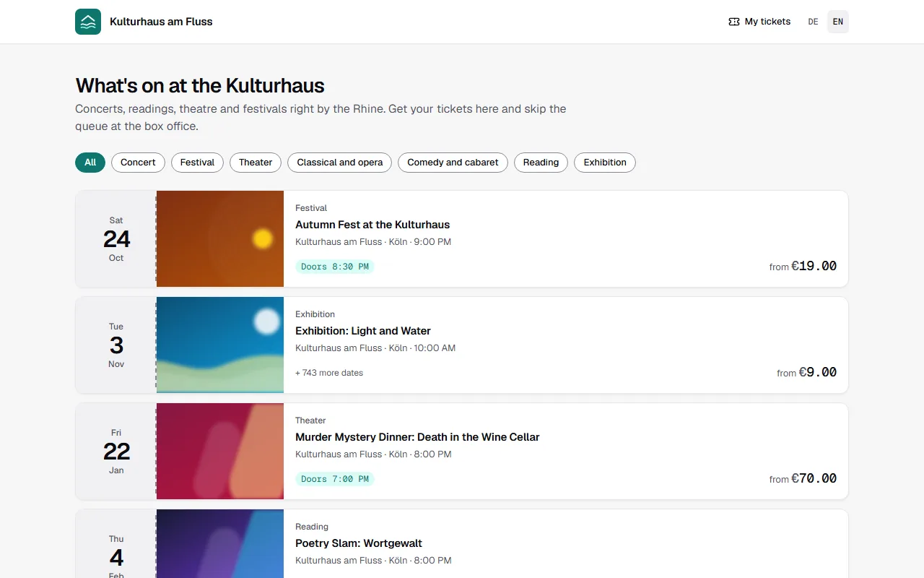This screenshot has width=924, height=578.
Task: Click the Köln · 9:00 PM venue line
Action: pyautogui.click(x=373, y=242)
